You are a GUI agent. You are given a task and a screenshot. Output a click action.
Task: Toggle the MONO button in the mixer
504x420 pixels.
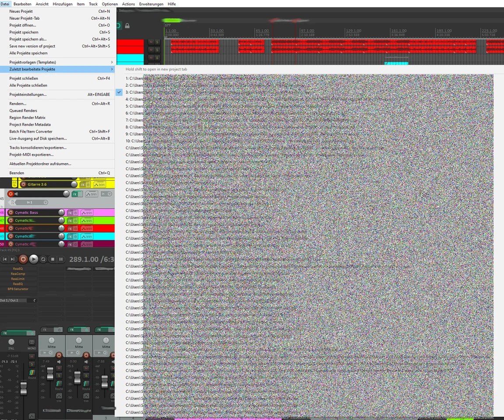click(x=31, y=342)
